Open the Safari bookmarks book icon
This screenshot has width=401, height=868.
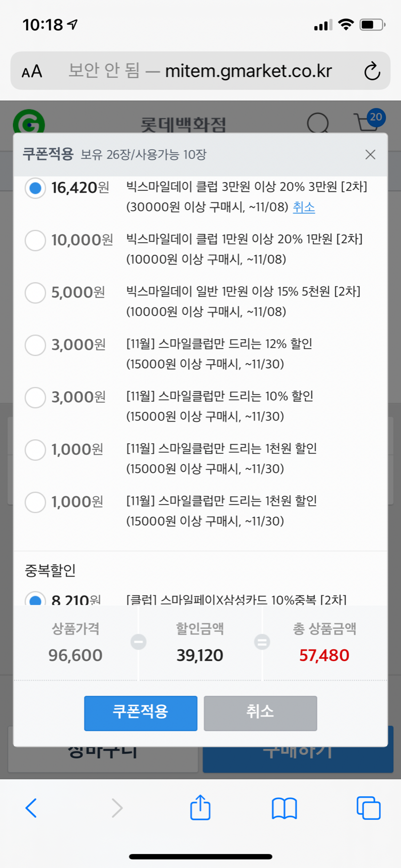tap(284, 808)
